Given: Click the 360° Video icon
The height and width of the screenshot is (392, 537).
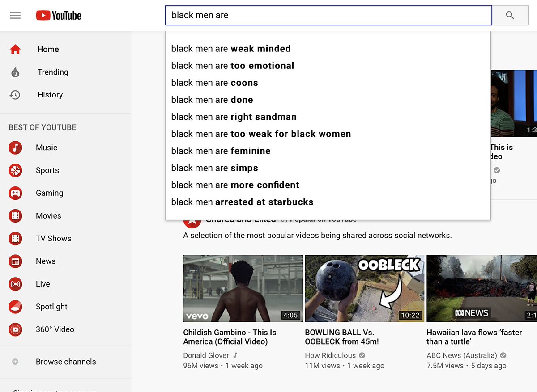Looking at the screenshot, I should [15, 329].
